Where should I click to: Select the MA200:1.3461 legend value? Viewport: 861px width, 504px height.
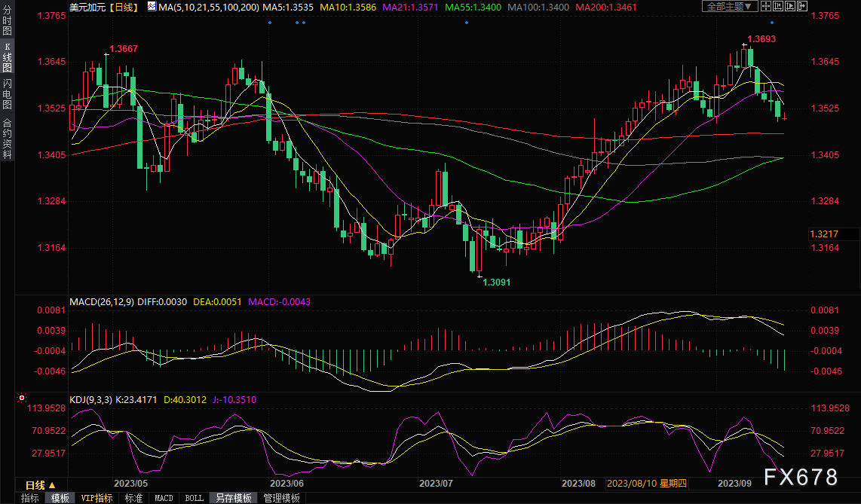click(x=606, y=7)
